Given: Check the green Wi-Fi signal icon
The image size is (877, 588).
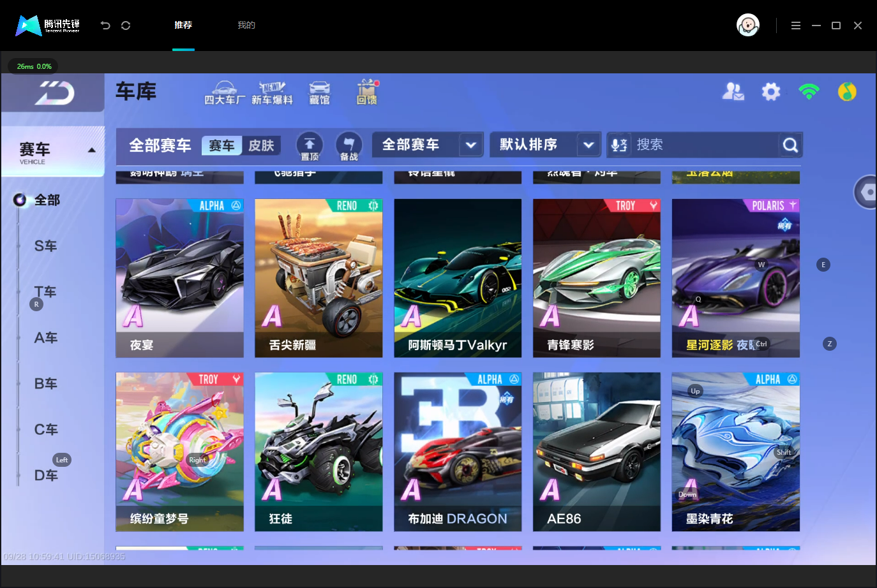Looking at the screenshot, I should [x=809, y=92].
